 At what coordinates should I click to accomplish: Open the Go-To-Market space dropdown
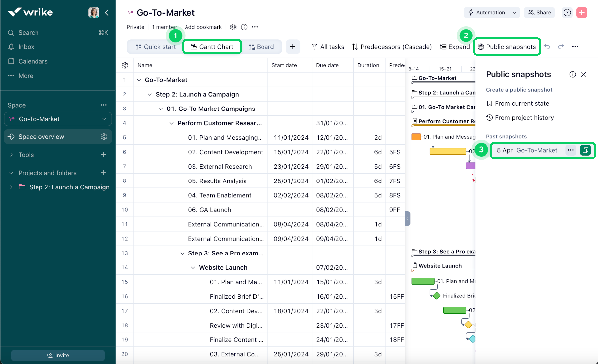(104, 119)
